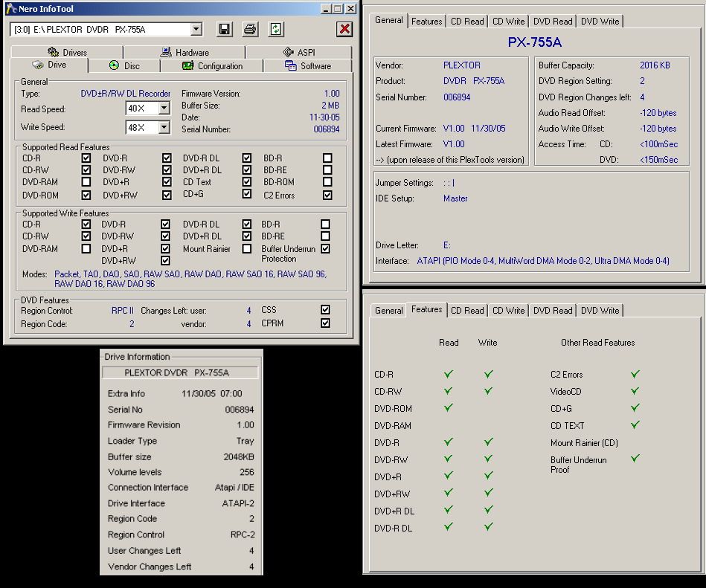Open the Disc tab
Screen dimensions: 706x588
(124, 65)
